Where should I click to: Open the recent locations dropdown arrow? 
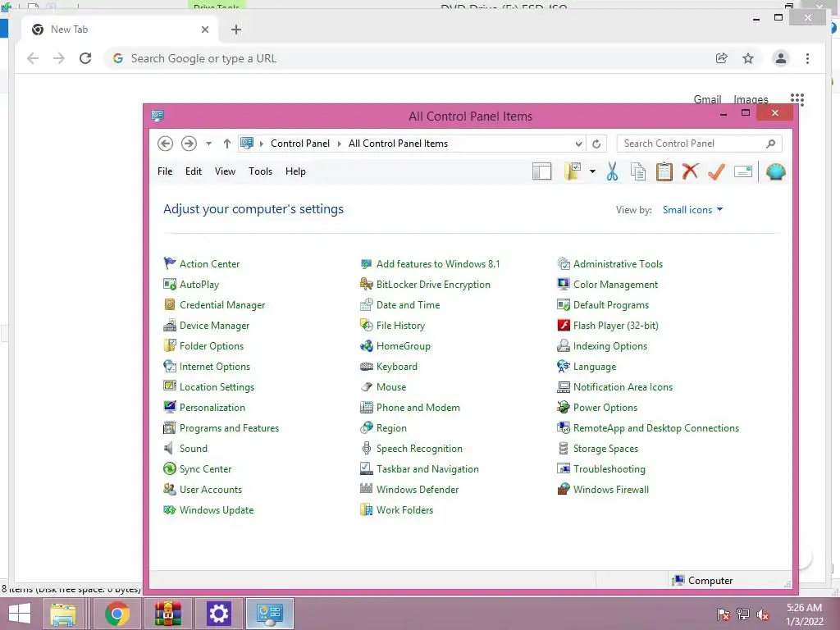click(x=209, y=144)
